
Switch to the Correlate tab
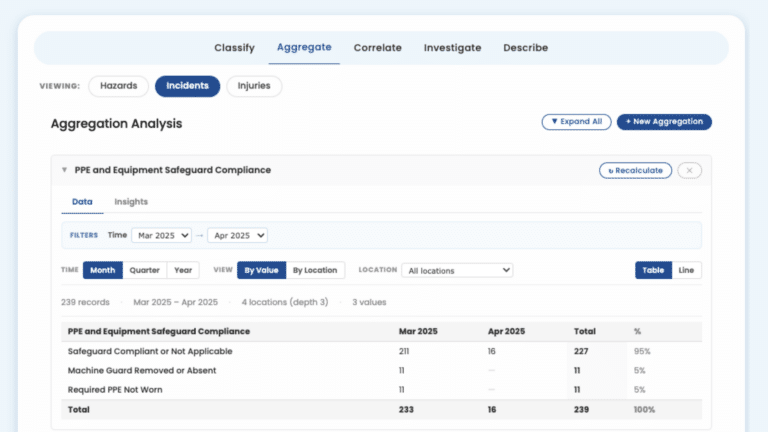378,48
